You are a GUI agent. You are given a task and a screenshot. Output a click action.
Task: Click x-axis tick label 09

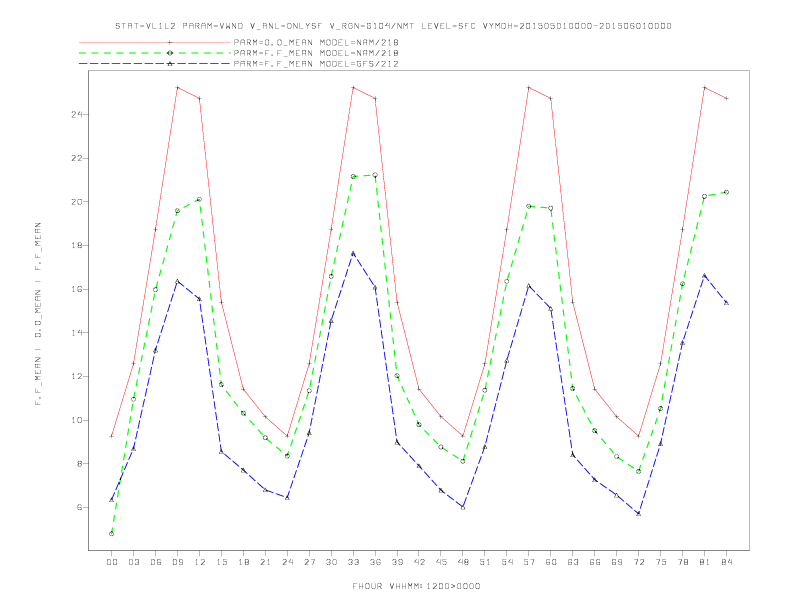177,562
